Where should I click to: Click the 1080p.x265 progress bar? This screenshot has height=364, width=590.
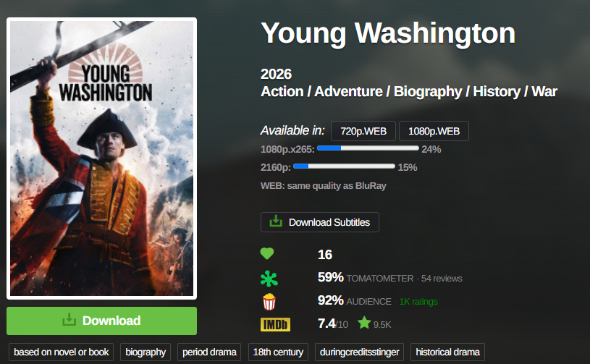[x=368, y=148]
